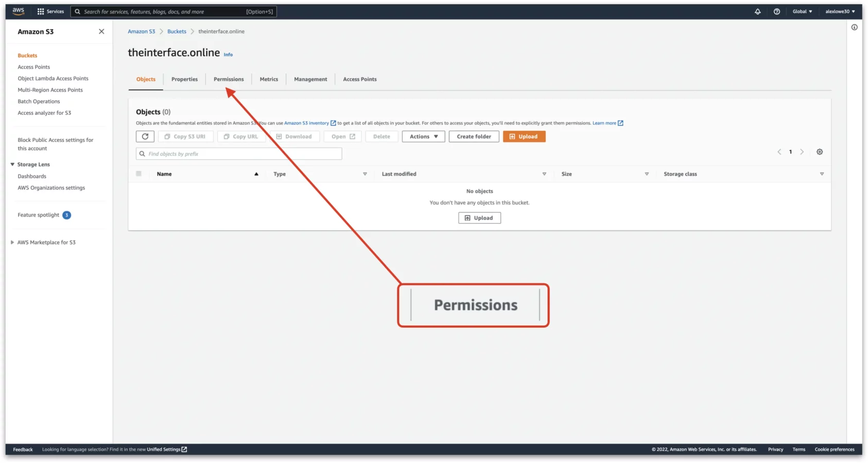Switch to the Properties tab
Viewport: 868px width, 463px height.
pos(184,79)
